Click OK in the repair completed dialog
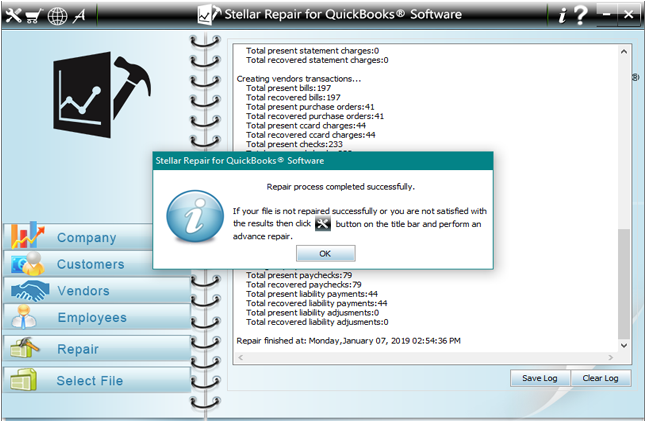 (x=325, y=254)
